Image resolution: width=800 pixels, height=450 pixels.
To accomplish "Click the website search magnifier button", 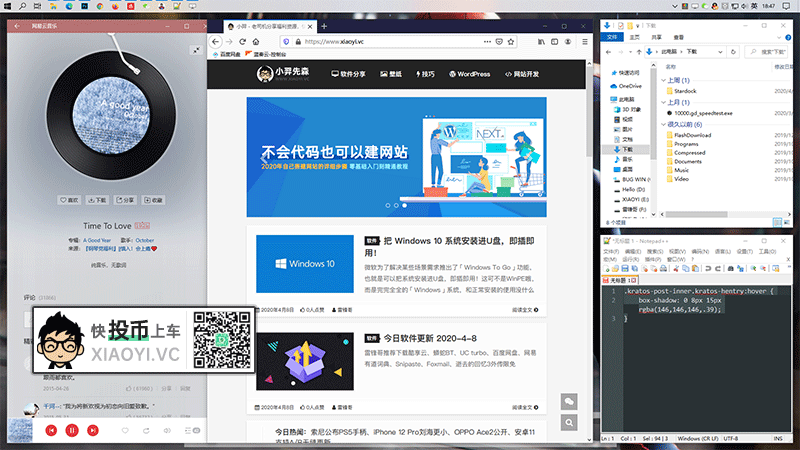I will tap(569, 424).
